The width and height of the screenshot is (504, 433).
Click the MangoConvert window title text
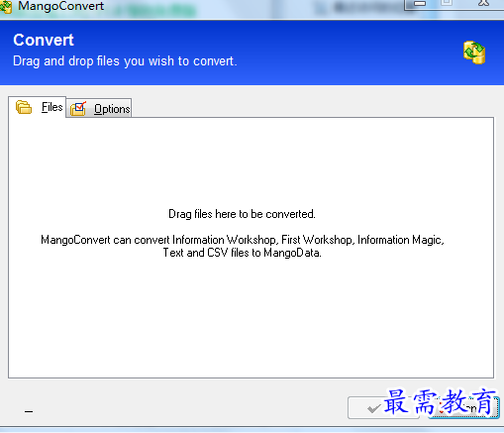[60, 6]
